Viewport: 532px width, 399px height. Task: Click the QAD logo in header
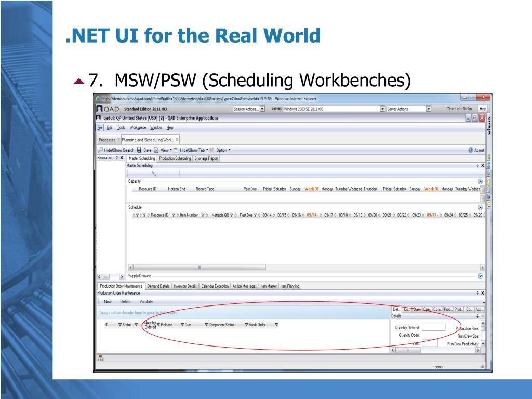point(108,109)
